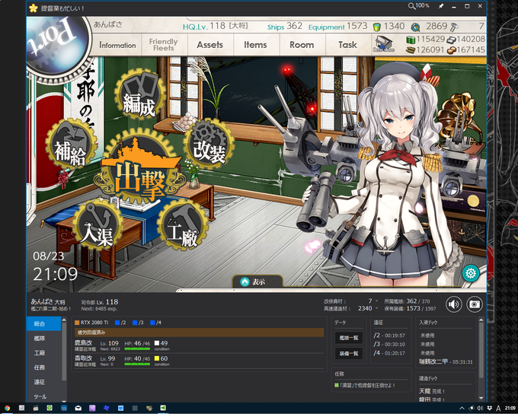Switch to fleet RTX 2080 Ti
The width and height of the screenshot is (518, 420).
pyautogui.click(x=91, y=323)
